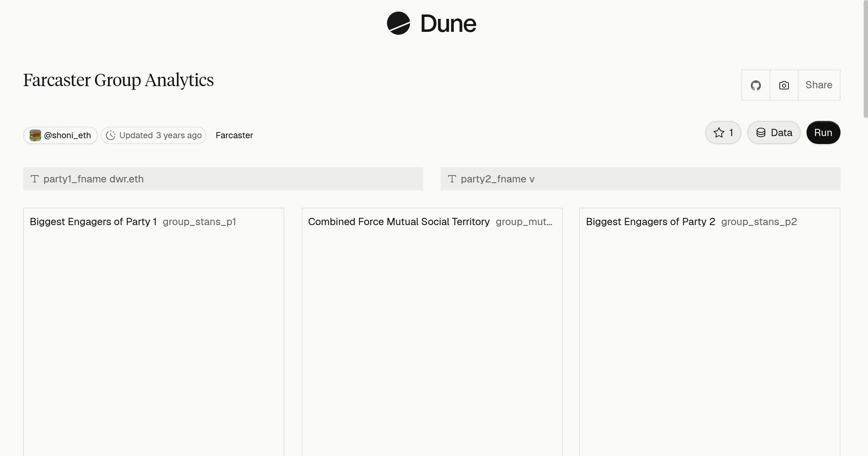Screen dimensions: 868x456
Task: Click the clock icon in Updated badge
Action: click(111, 135)
